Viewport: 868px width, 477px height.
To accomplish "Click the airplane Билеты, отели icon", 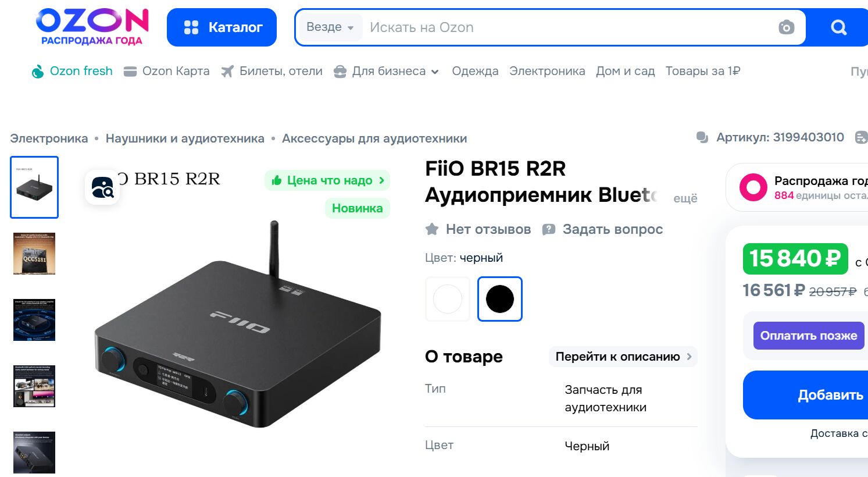I will (x=227, y=72).
